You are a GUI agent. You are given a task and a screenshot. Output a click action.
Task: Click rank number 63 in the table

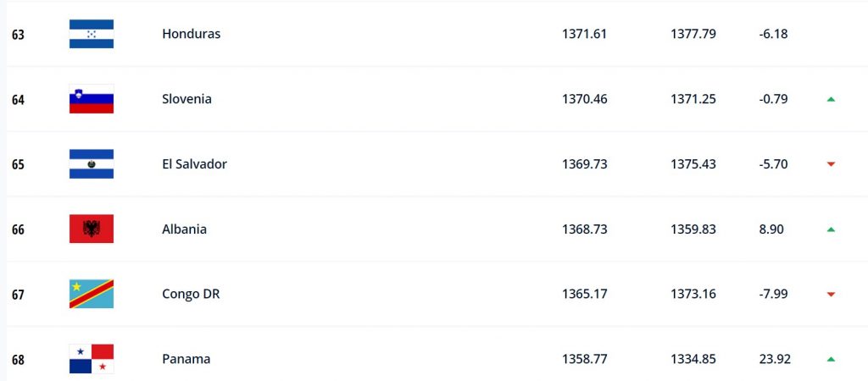tap(18, 35)
